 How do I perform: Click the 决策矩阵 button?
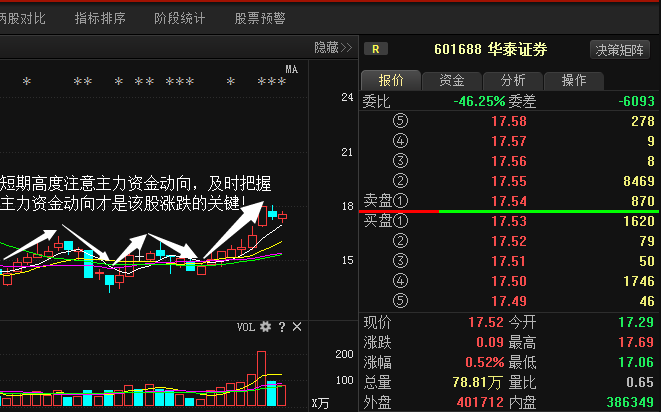(621, 49)
